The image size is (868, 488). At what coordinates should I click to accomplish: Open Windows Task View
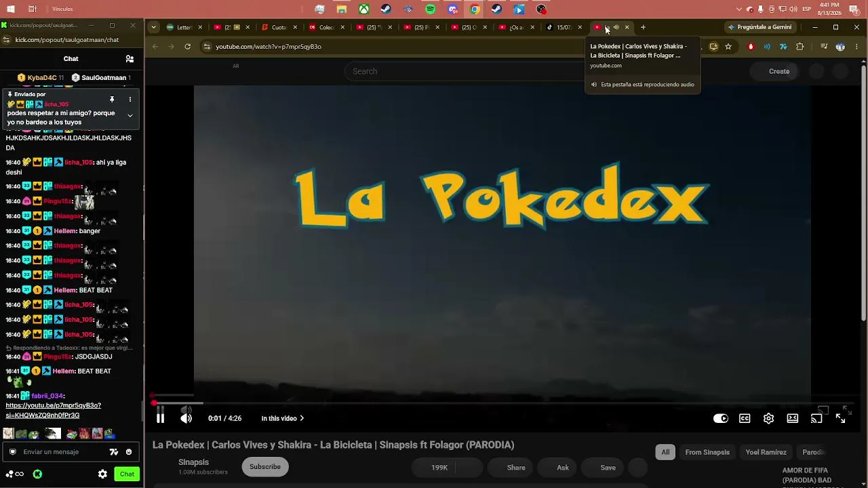pyautogui.click(x=33, y=9)
